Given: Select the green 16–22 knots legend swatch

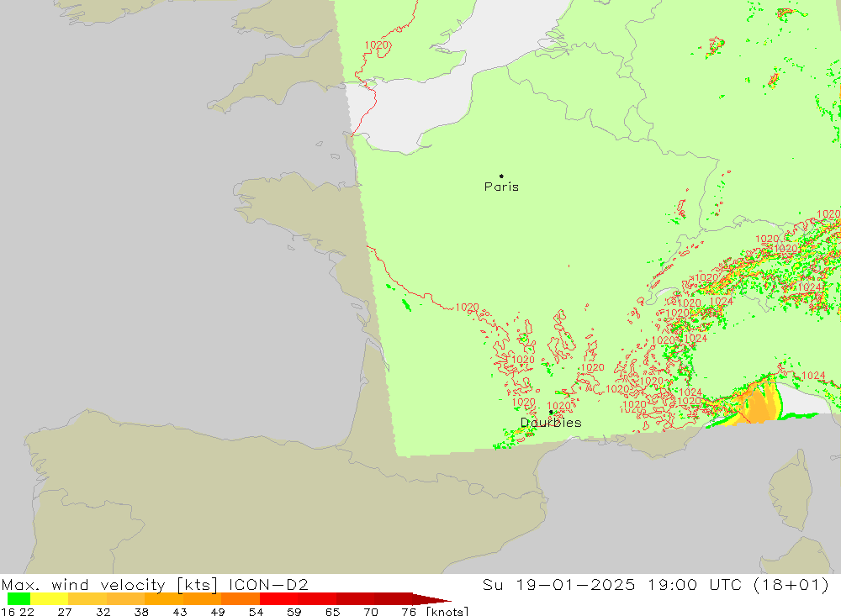Looking at the screenshot, I should [19, 599].
